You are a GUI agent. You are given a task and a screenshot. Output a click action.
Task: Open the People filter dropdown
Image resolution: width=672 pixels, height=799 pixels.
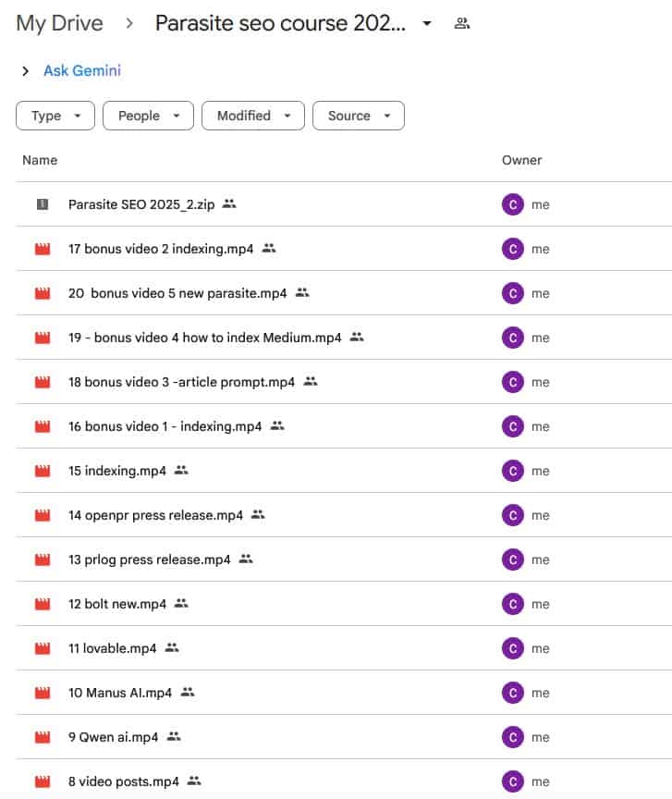pyautogui.click(x=148, y=116)
